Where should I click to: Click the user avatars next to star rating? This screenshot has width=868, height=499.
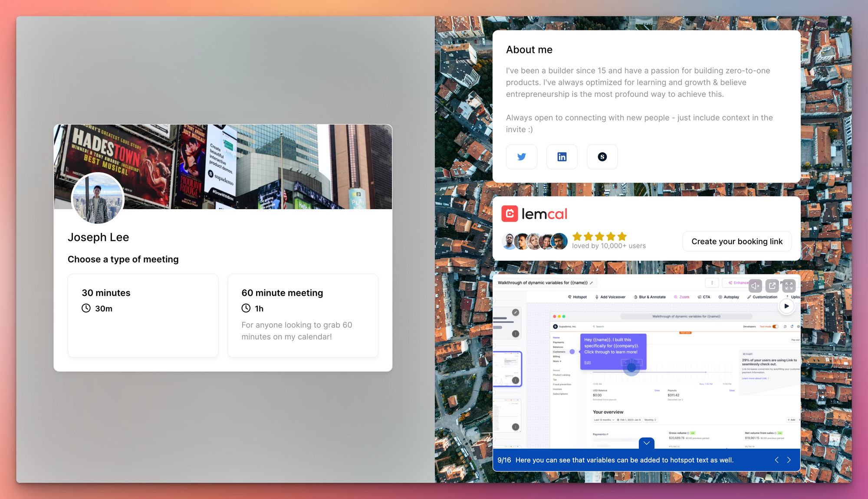click(535, 241)
